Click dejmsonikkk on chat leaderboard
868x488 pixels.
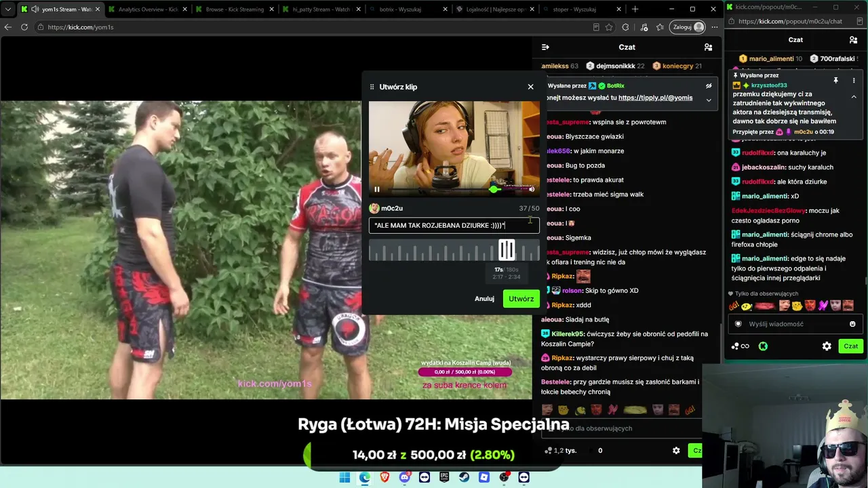(x=616, y=66)
